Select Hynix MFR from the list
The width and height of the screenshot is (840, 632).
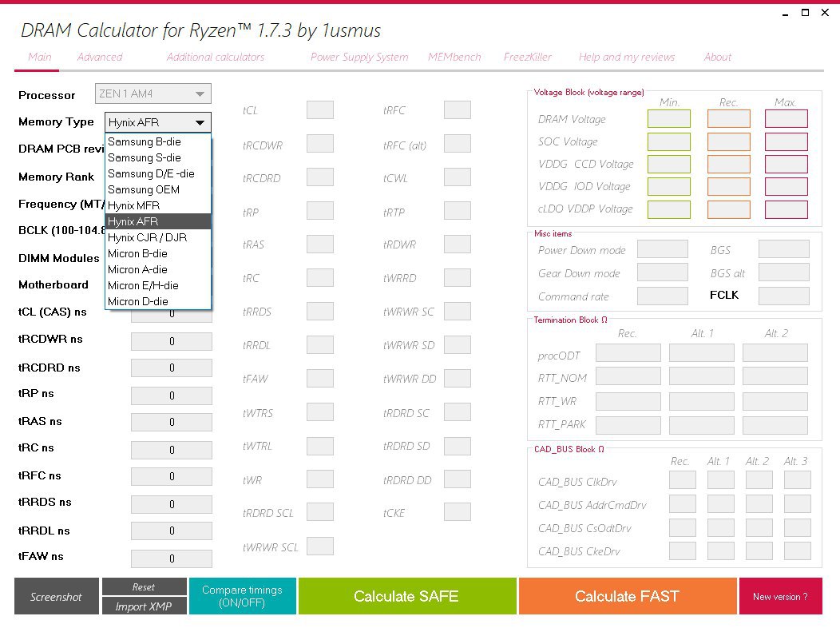tap(158, 206)
